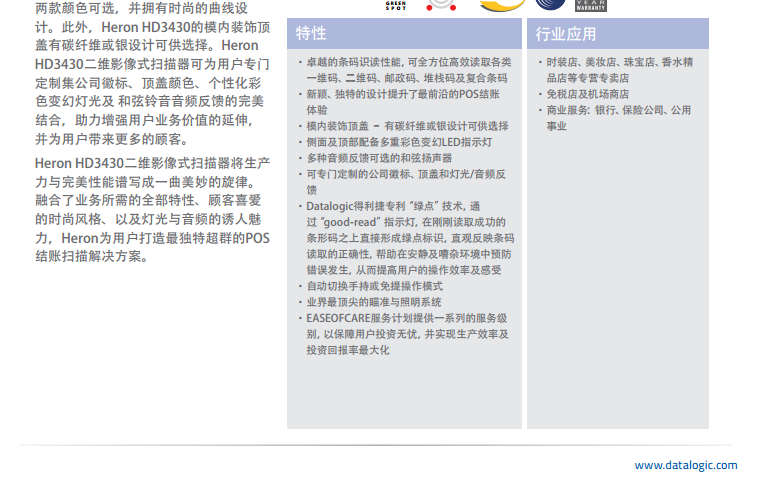Click the bullet 免税店及机场商店
Image resolution: width=768 pixels, height=484 pixels.
pos(584,94)
